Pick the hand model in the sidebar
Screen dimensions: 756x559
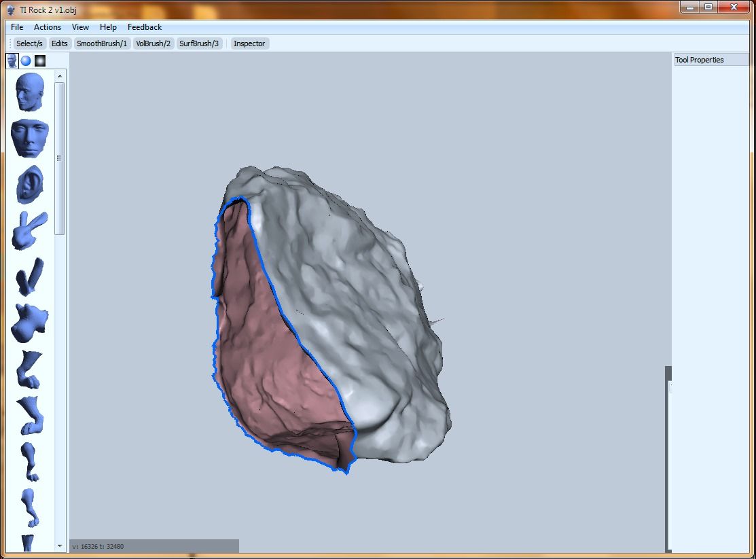point(29,231)
